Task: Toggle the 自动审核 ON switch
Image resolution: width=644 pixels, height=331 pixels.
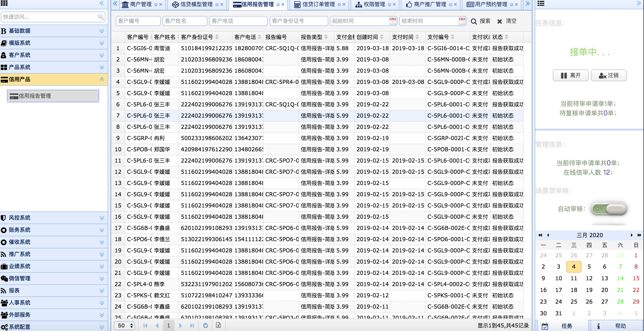Action: pos(609,209)
